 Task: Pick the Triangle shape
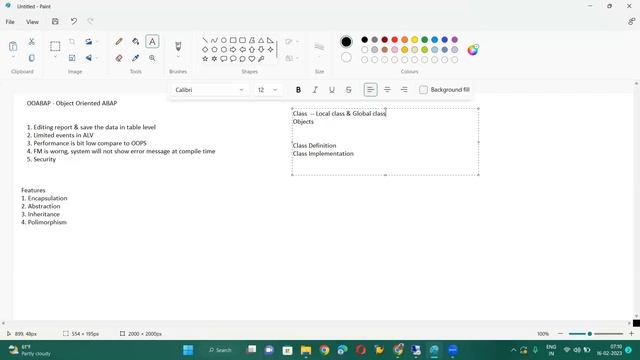pyautogui.click(x=261, y=40)
